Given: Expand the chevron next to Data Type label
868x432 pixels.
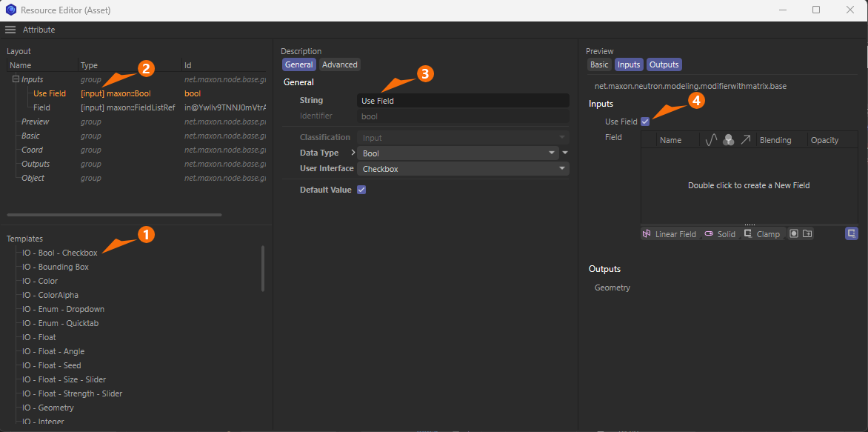Looking at the screenshot, I should tap(354, 153).
